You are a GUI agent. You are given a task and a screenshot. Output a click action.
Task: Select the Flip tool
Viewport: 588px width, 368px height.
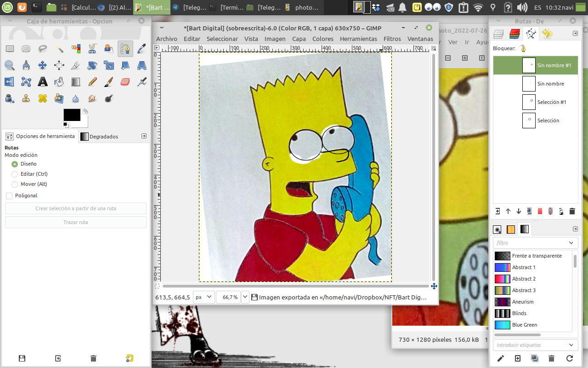click(x=10, y=82)
